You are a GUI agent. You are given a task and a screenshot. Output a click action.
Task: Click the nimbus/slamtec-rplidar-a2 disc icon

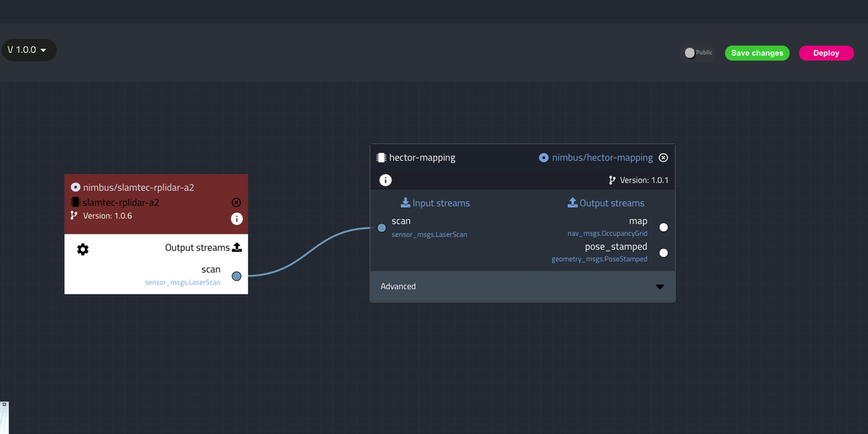click(x=75, y=187)
